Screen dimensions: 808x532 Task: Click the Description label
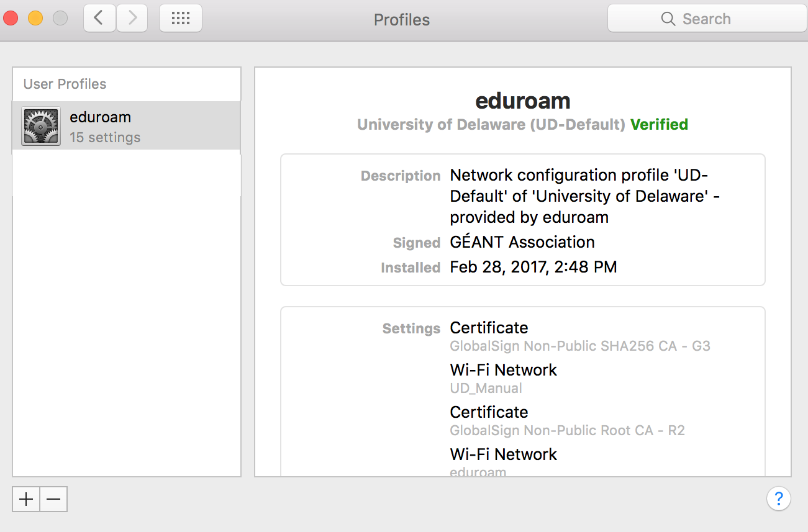[401, 176]
